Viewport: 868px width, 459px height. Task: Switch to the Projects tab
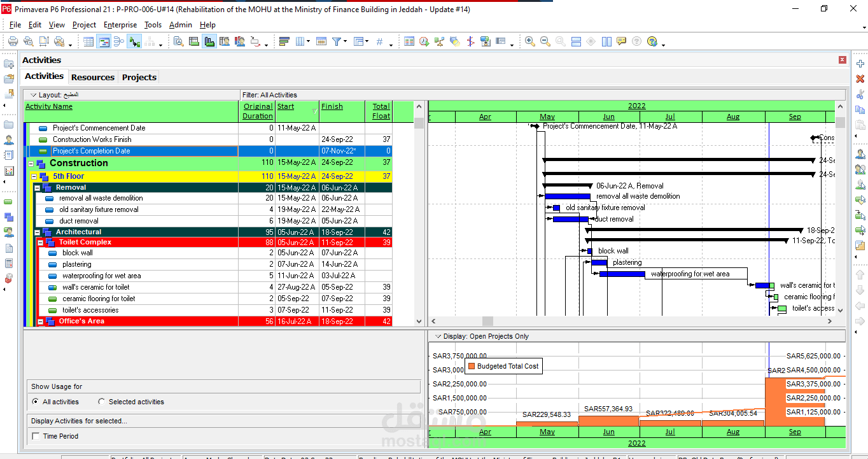pyautogui.click(x=139, y=77)
